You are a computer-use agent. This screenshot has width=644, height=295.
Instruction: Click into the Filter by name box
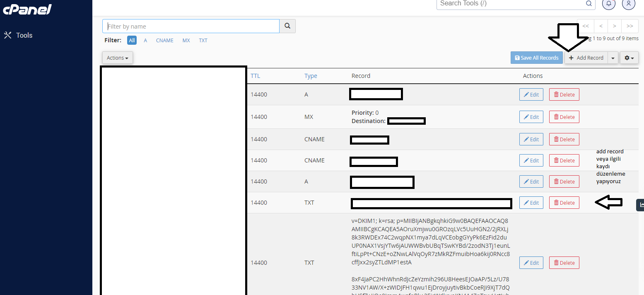pyautogui.click(x=191, y=26)
